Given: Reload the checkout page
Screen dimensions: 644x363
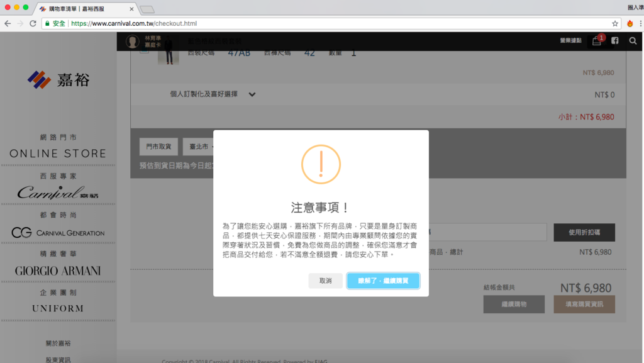Looking at the screenshot, I should (x=33, y=23).
